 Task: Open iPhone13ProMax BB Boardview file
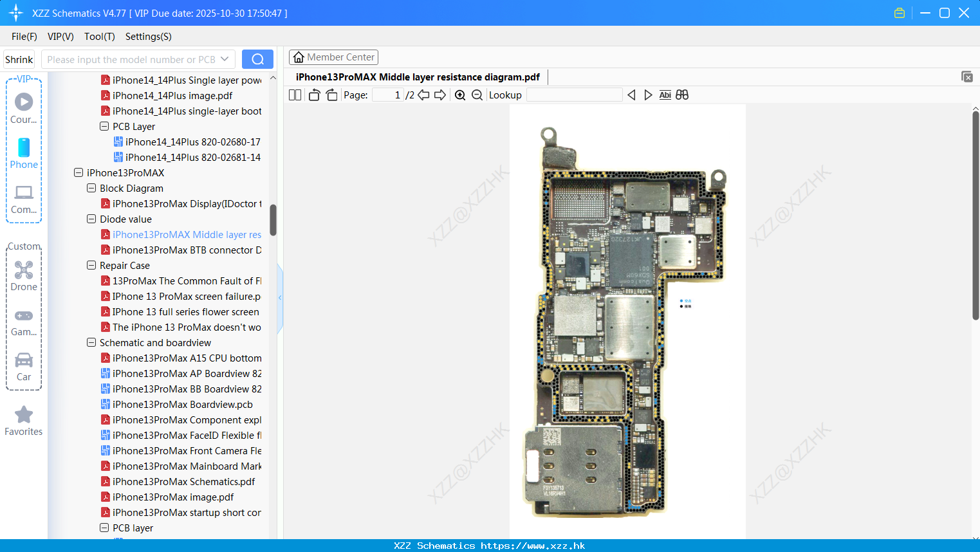coord(187,389)
